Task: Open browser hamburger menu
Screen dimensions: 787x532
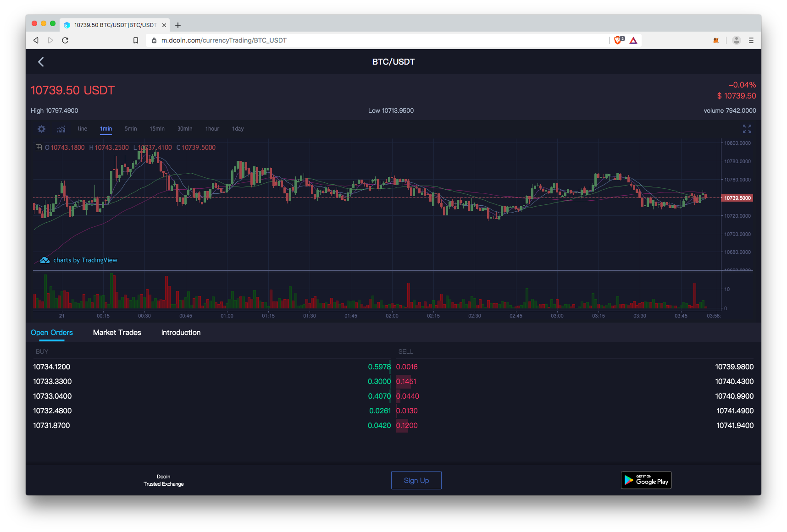Action: coord(751,40)
